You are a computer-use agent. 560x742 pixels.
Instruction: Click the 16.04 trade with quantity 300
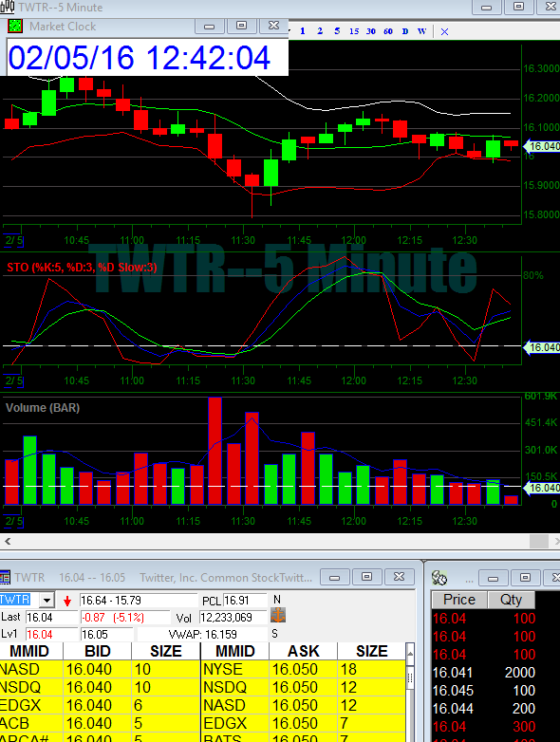click(484, 727)
